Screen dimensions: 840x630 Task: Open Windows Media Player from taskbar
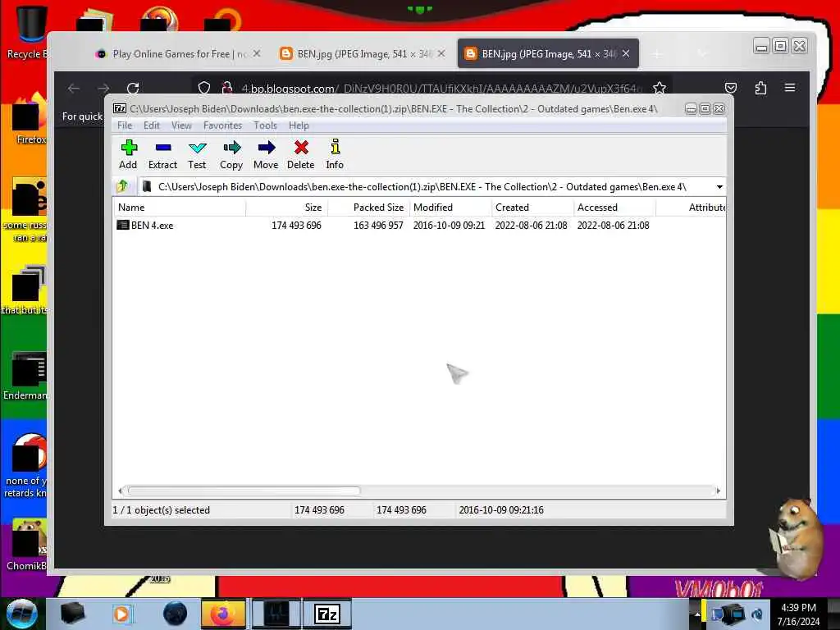pyautogui.click(x=121, y=614)
